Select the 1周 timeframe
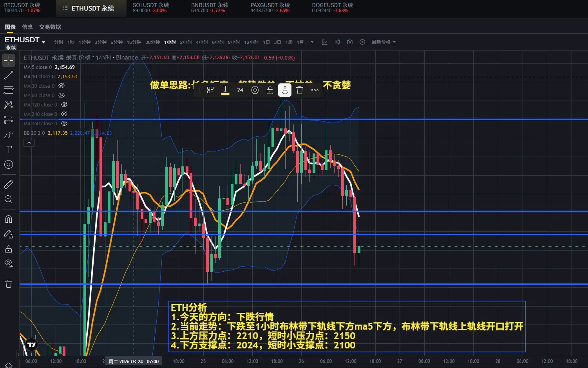Screen dimensions: 588x368 tap(289, 42)
